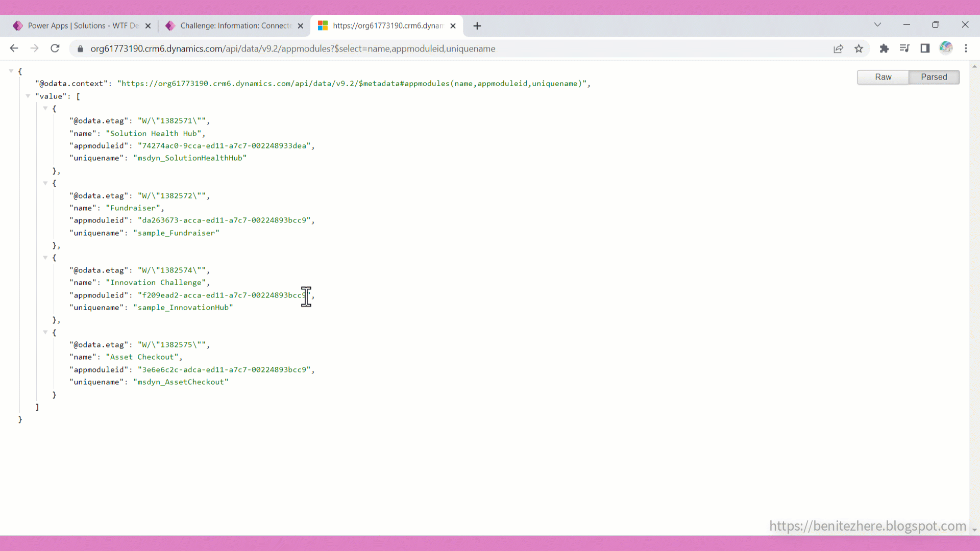Open the Extensions puzzle icon
The image size is (980, 551).
tap(884, 48)
